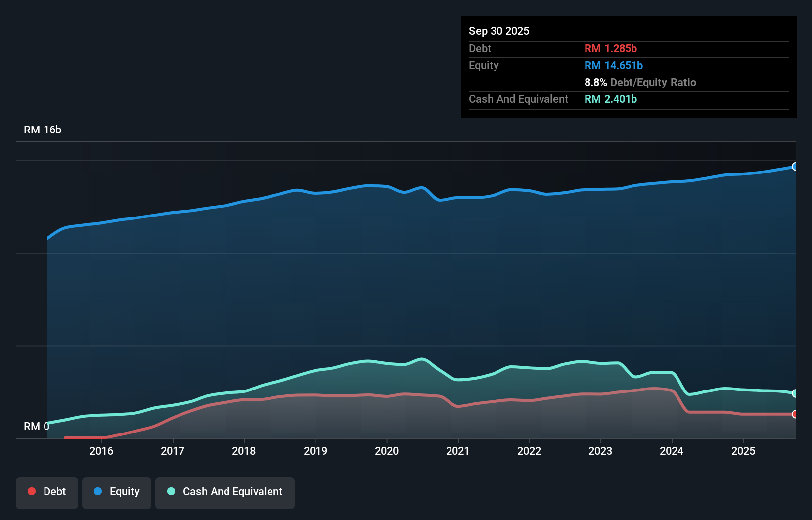Select the 2024 x-axis label
This screenshot has height=520, width=812.
[x=672, y=451]
